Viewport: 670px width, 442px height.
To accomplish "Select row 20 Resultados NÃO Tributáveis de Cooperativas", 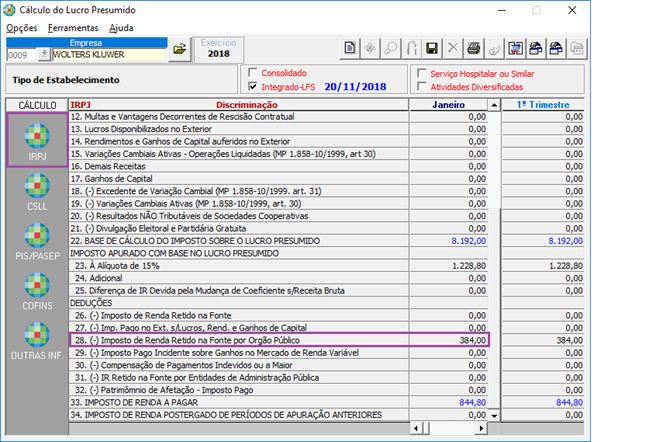I will pos(239,216).
